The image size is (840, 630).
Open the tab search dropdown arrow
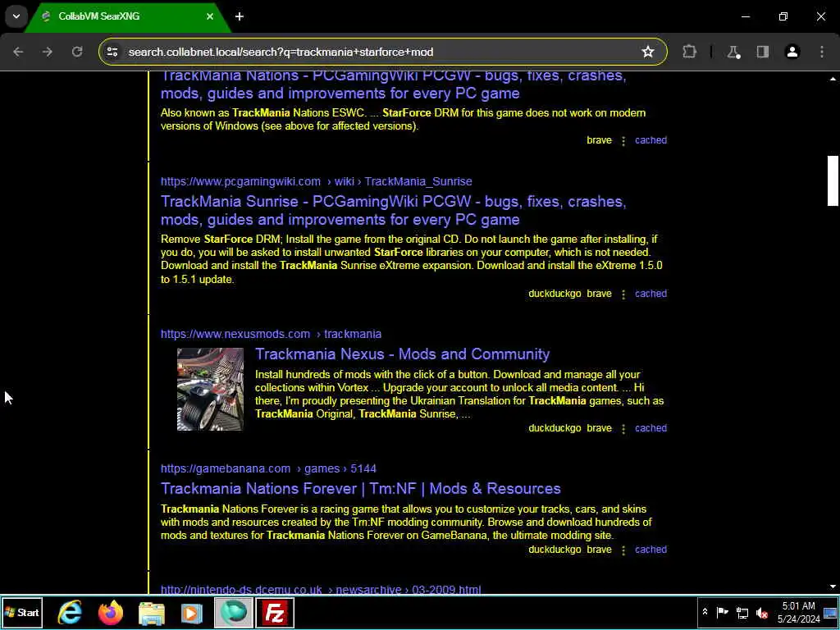(x=16, y=16)
